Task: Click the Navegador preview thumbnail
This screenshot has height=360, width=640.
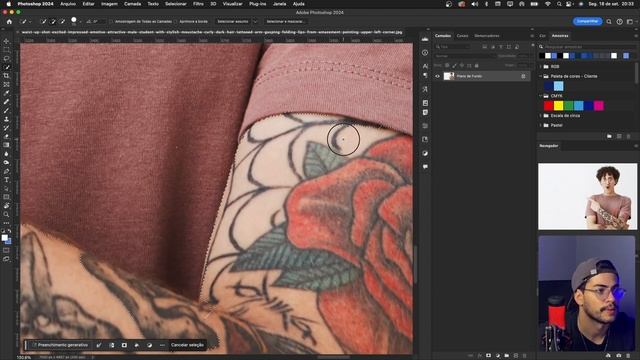Action: pyautogui.click(x=587, y=196)
